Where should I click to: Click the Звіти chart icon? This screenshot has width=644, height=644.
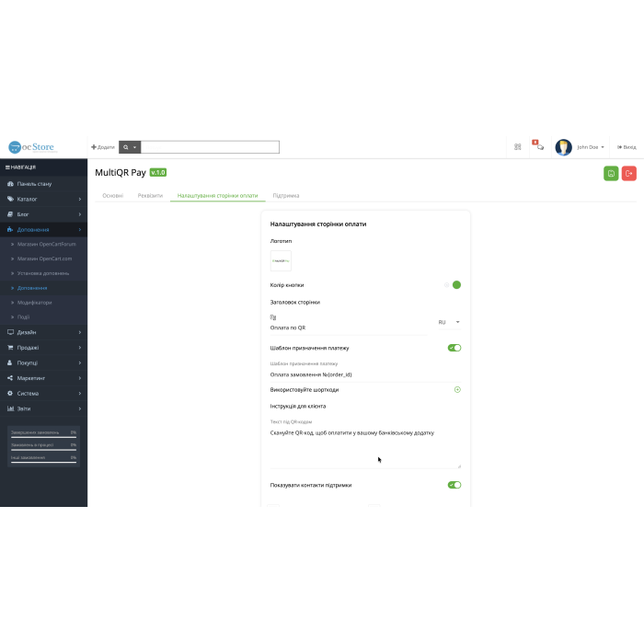click(x=10, y=408)
